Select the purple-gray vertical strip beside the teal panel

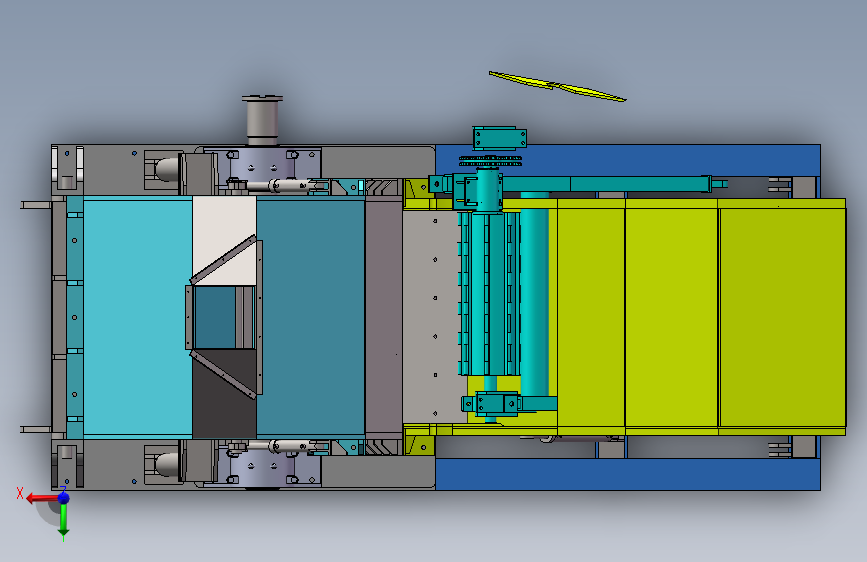point(383,317)
